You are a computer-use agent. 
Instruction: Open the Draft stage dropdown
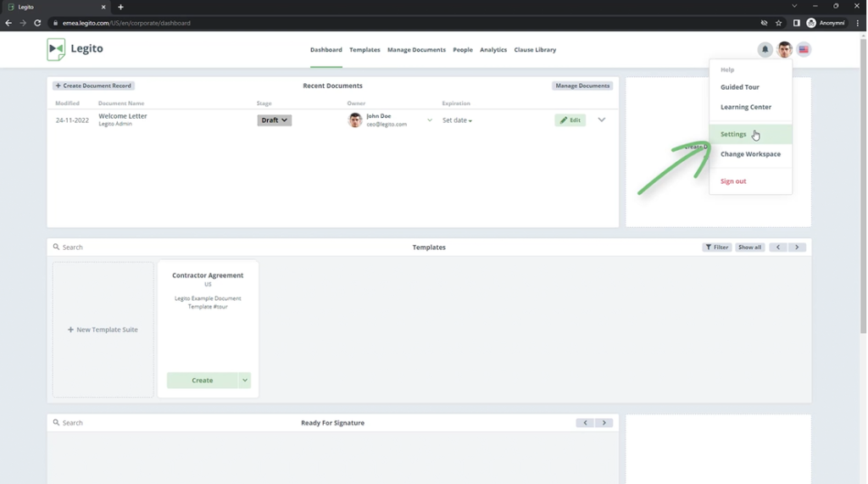(x=274, y=120)
